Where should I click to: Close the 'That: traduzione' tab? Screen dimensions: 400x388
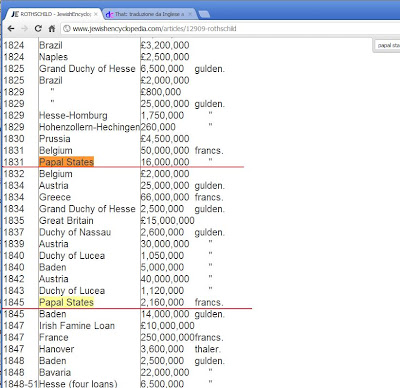[x=190, y=14]
